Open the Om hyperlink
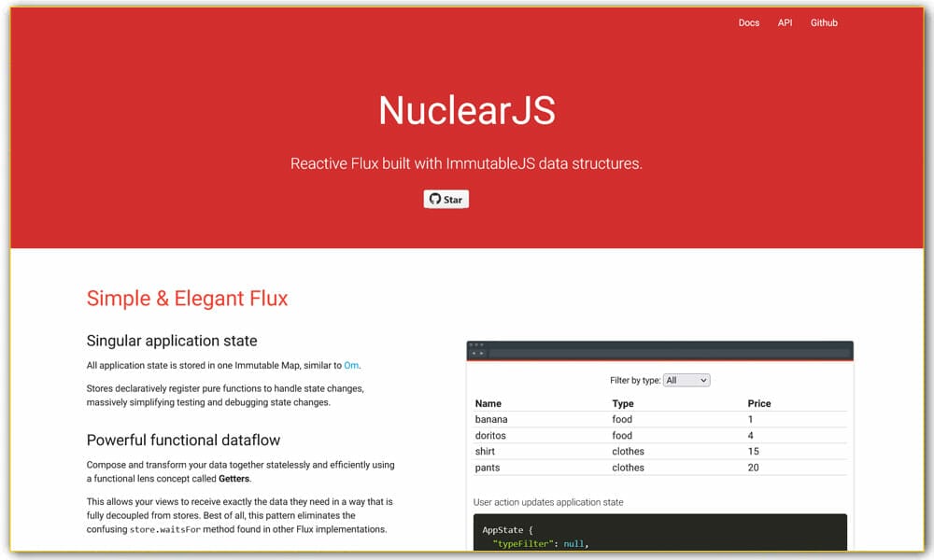 (x=351, y=365)
